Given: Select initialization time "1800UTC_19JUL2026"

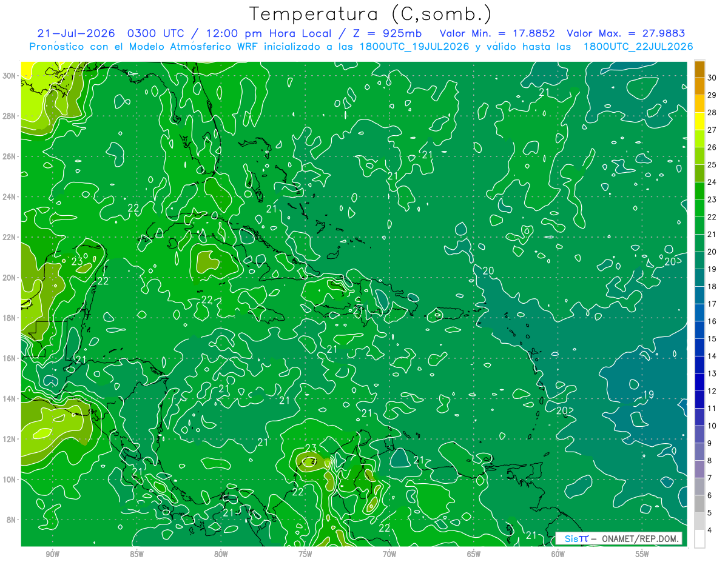Looking at the screenshot, I should 414,47.
